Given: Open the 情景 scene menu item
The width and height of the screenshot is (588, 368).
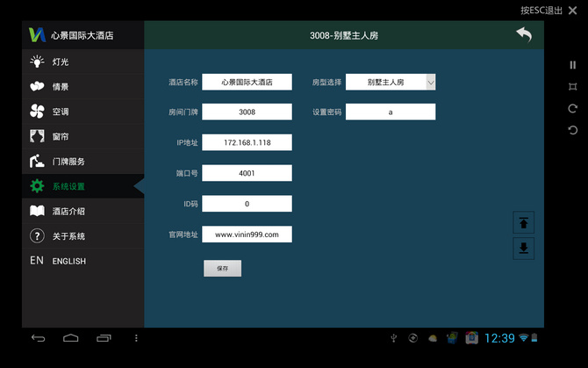Looking at the screenshot, I should 82,87.
